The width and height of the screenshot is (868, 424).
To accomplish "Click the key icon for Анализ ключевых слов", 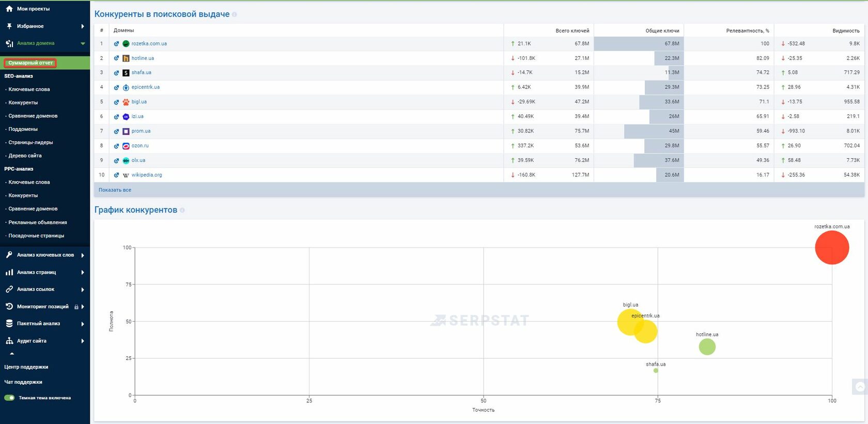I will tap(9, 255).
